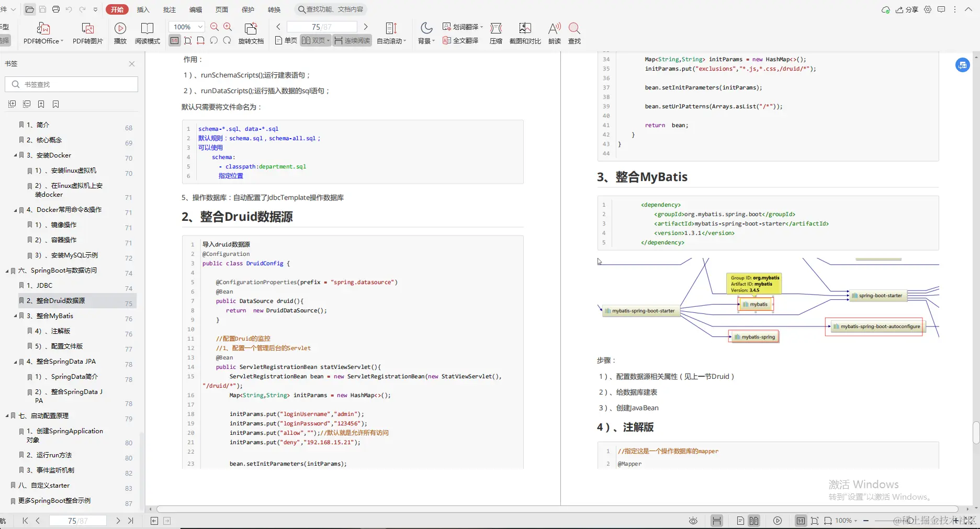This screenshot has height=529, width=980.
Task: Redo the last undone action
Action: click(82, 9)
